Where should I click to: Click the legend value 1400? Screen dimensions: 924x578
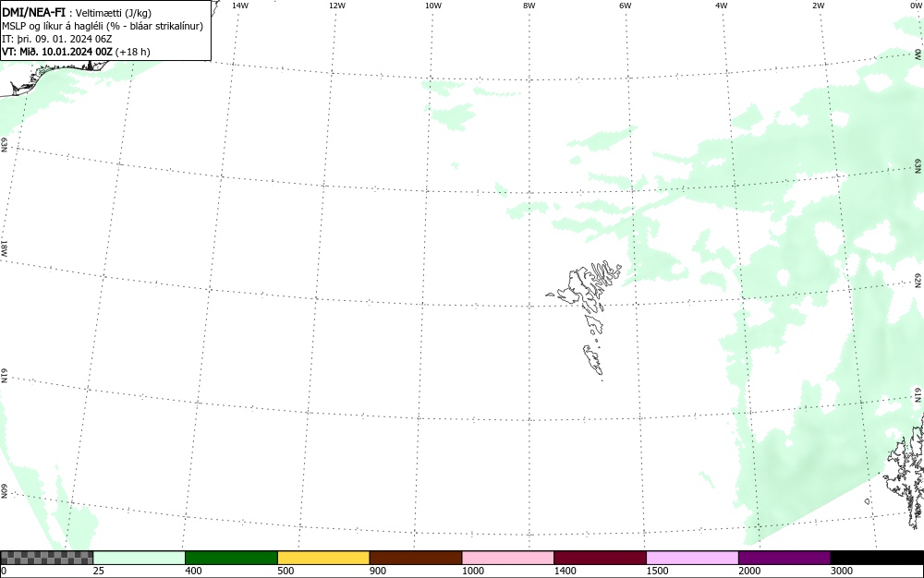[x=565, y=571]
